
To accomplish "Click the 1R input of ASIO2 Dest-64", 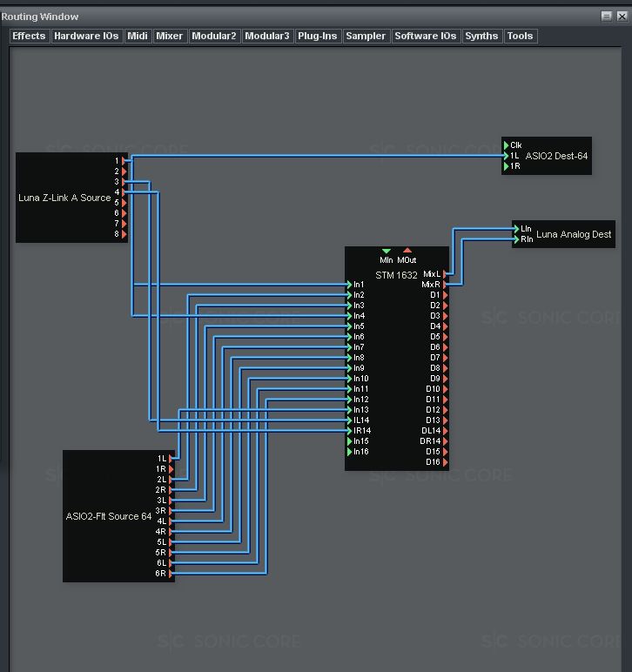I will 506,166.
